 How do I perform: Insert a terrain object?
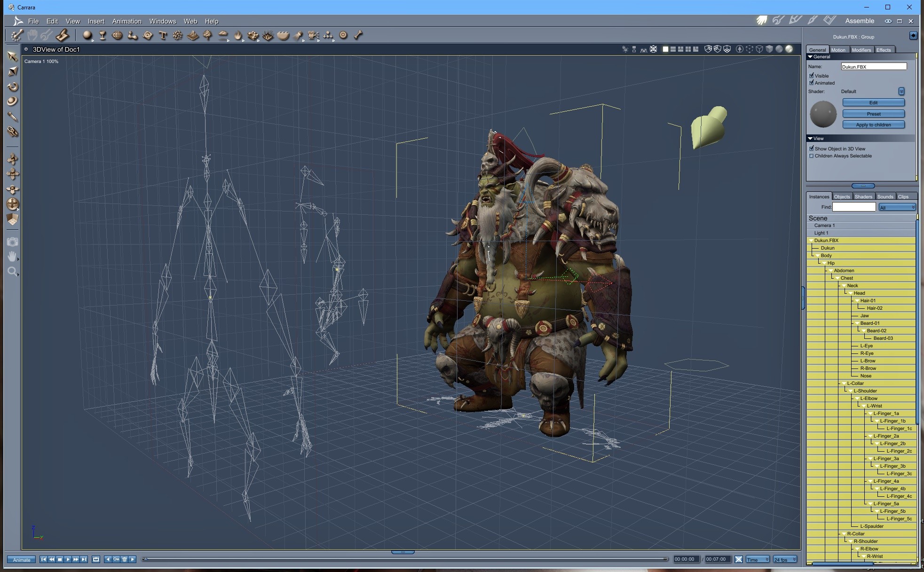coord(192,35)
